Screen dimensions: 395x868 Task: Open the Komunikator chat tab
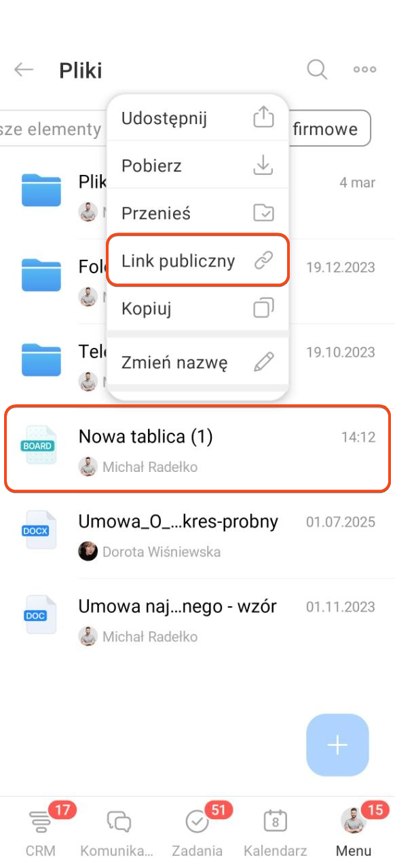(118, 831)
